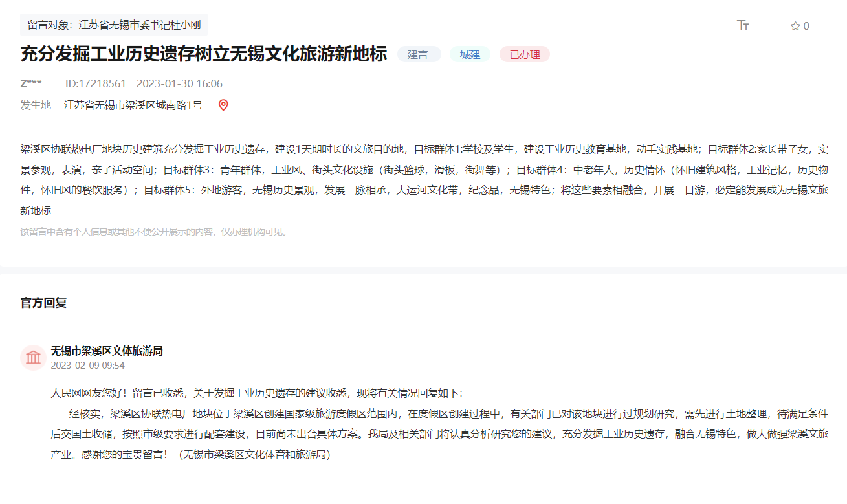Screen dimensions: 847x504
Task: Click the star icon to favorite the message
Action: (x=794, y=25)
